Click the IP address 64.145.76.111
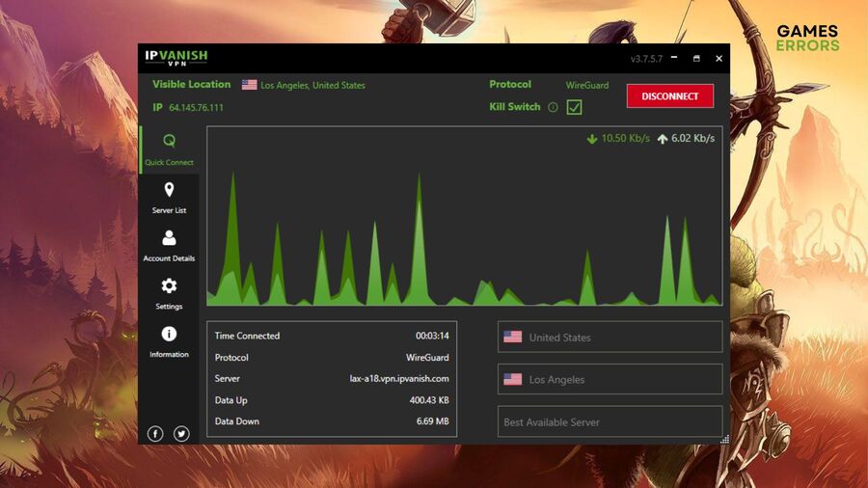Viewport: 868px width, 488px height. [196, 107]
